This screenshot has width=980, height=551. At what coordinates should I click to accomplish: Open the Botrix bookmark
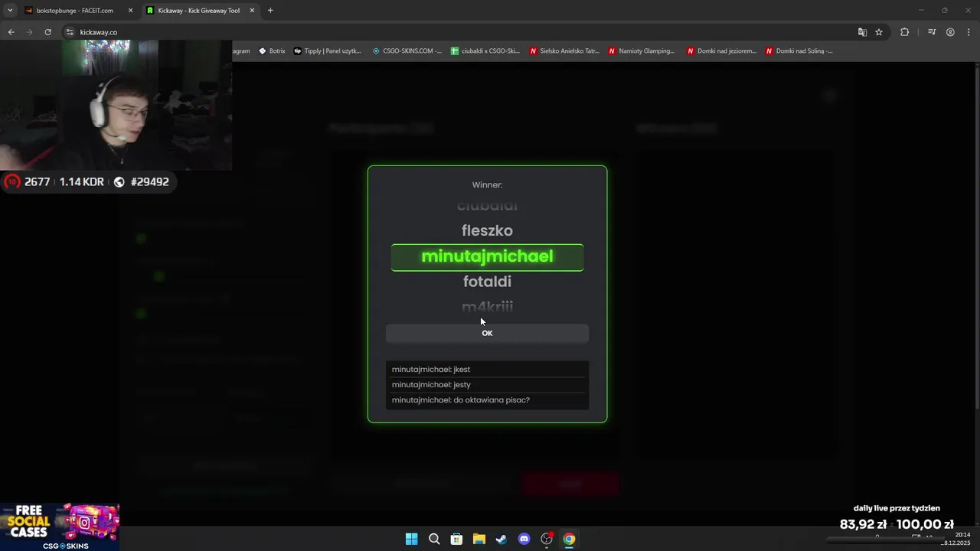272,51
